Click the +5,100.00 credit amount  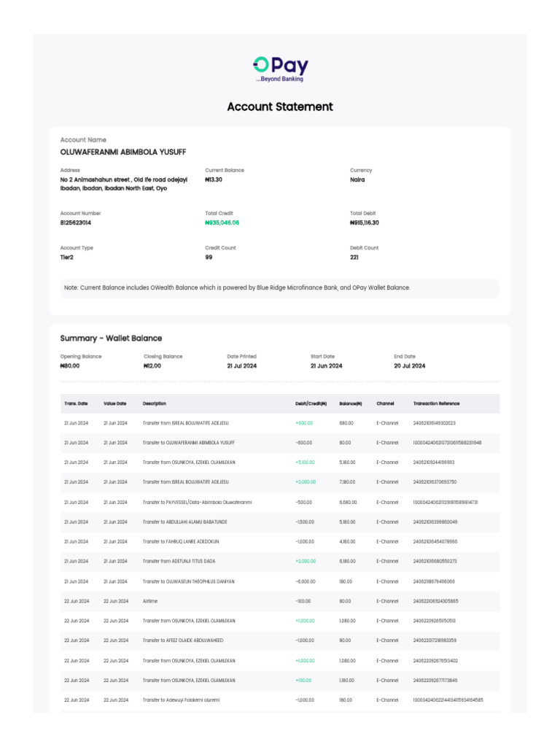tap(305, 462)
